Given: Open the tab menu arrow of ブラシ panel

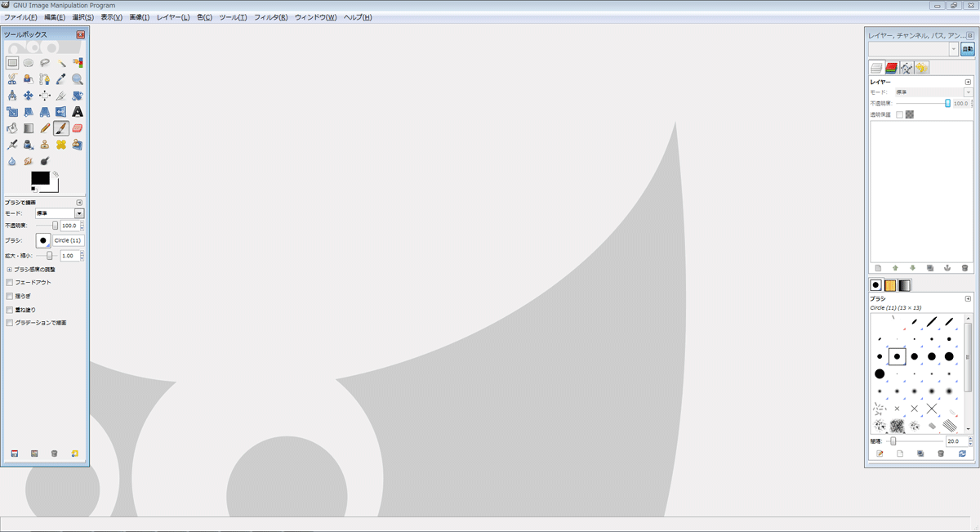Looking at the screenshot, I should tap(968, 299).
